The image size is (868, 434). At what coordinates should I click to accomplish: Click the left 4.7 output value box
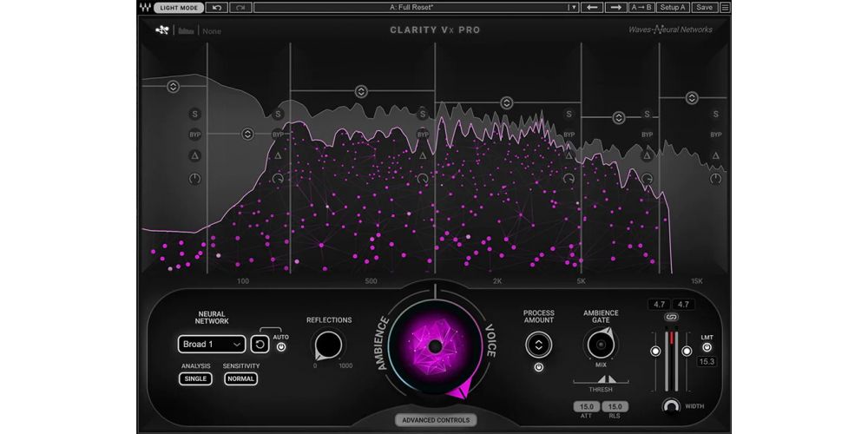pyautogui.click(x=659, y=305)
